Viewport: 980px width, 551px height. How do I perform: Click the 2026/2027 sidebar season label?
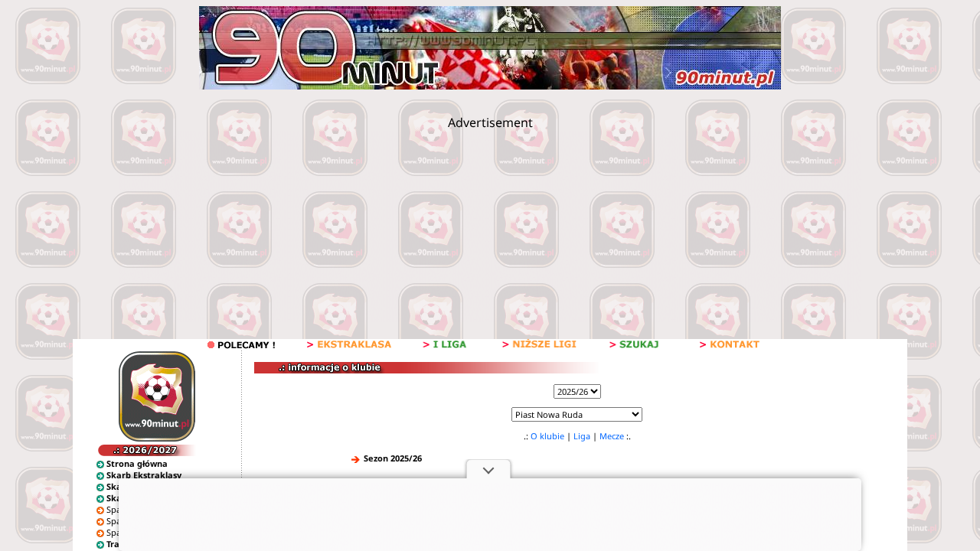[147, 451]
